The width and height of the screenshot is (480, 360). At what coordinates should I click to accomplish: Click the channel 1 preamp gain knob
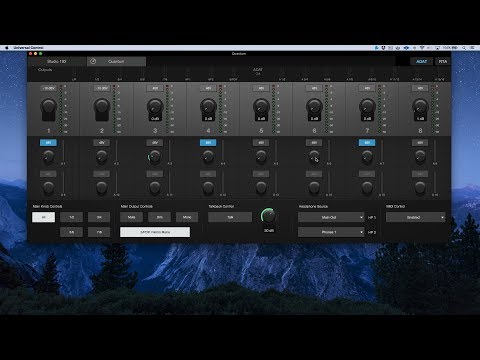tap(49, 107)
